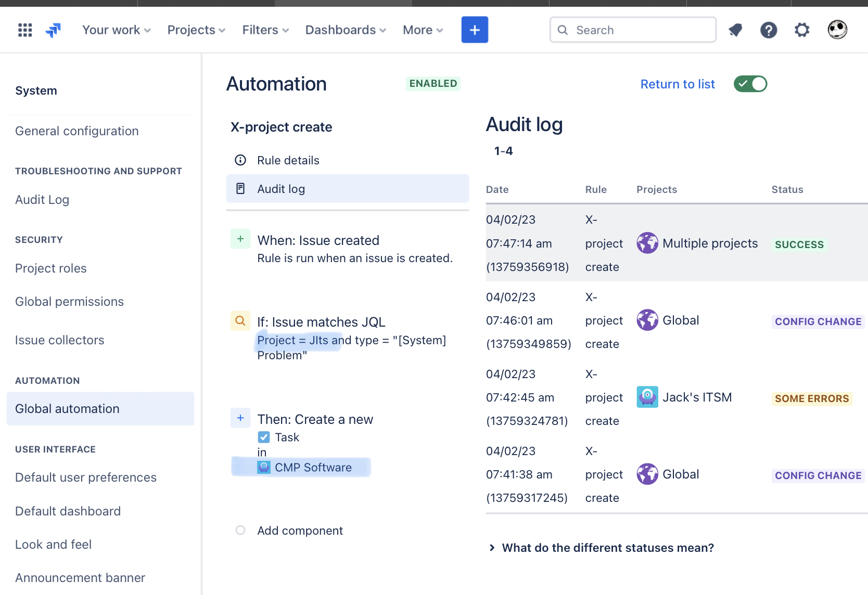This screenshot has width=868, height=595.
Task: Click the plus icon on When: Issue created
Action: tap(240, 239)
